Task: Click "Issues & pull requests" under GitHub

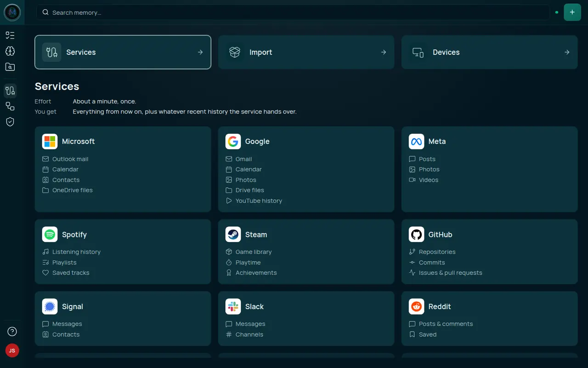Action: click(451, 273)
